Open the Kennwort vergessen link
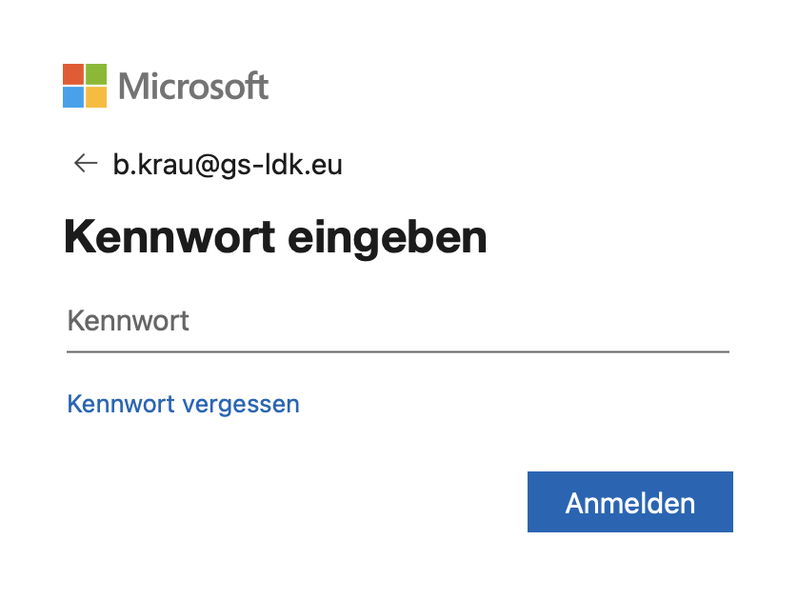 [183, 404]
